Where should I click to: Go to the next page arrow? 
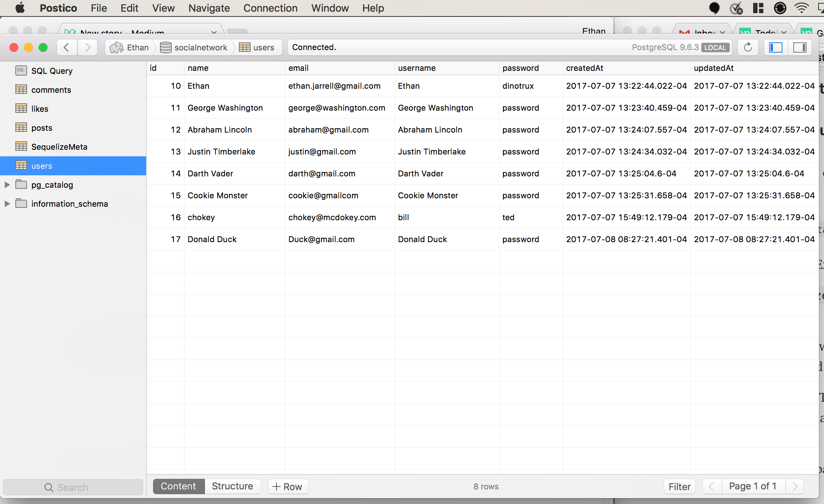[795, 486]
